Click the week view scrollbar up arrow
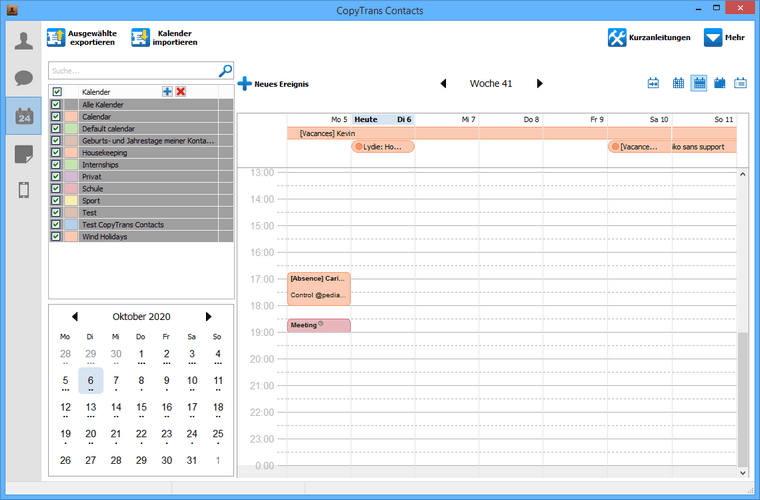 pos(743,174)
